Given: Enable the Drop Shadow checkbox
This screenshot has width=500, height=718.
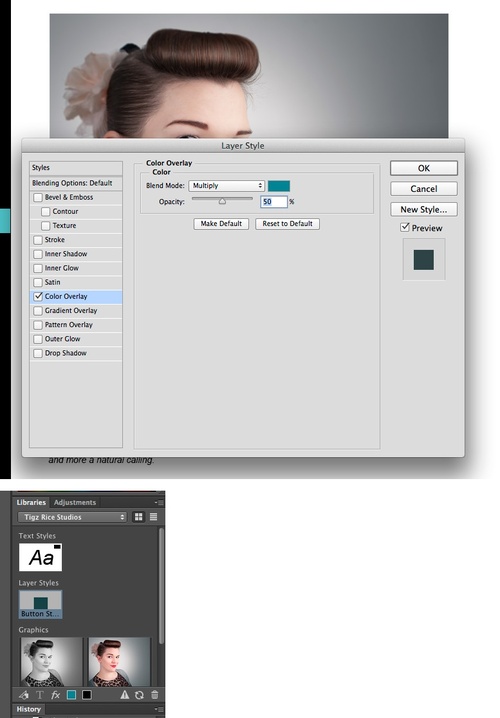Looking at the screenshot, I should point(38,353).
